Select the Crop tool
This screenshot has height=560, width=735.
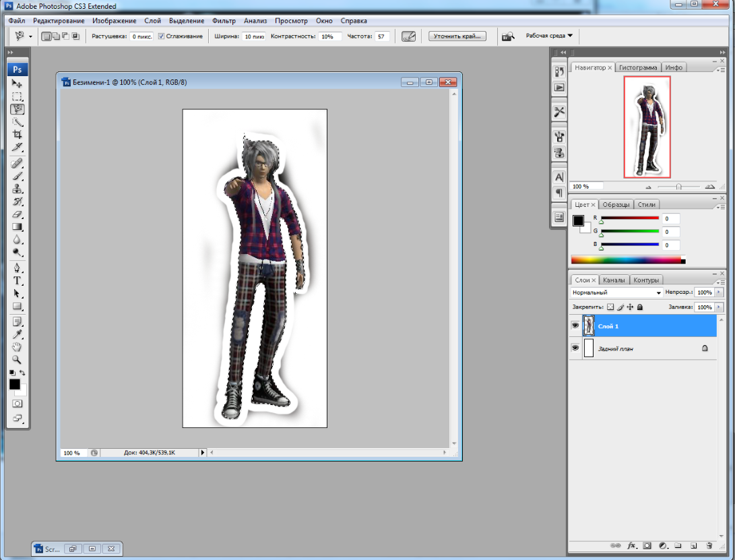18,134
